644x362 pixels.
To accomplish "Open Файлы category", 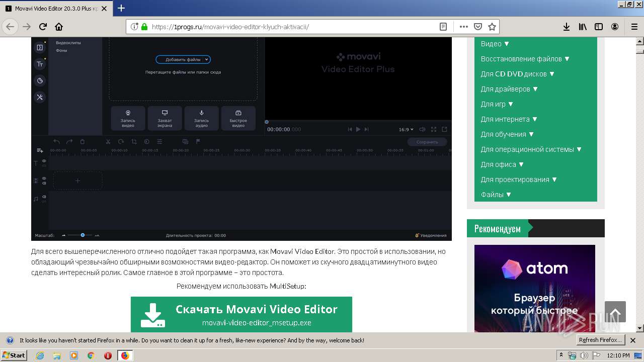I will pyautogui.click(x=496, y=195).
